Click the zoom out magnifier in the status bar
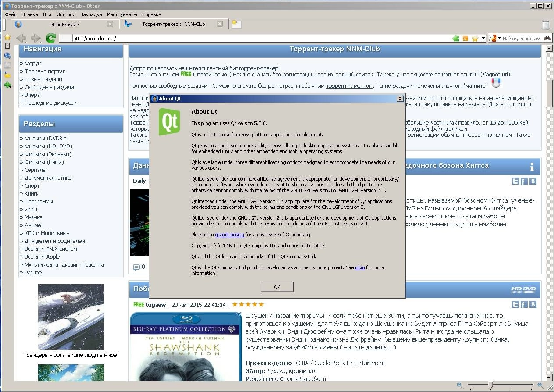Screen dimensions: 554x392 point(460,385)
